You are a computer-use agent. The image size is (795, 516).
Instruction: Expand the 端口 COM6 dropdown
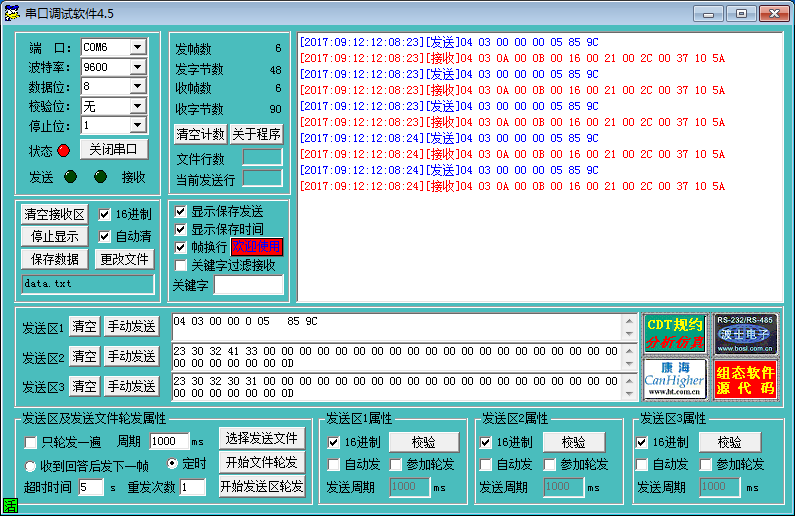coord(138,47)
